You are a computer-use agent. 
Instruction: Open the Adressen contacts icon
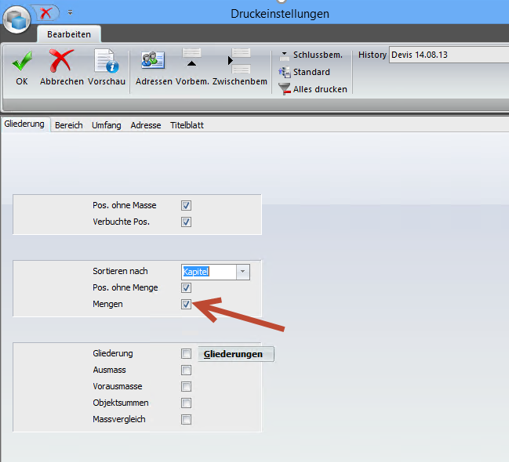pyautogui.click(x=153, y=60)
